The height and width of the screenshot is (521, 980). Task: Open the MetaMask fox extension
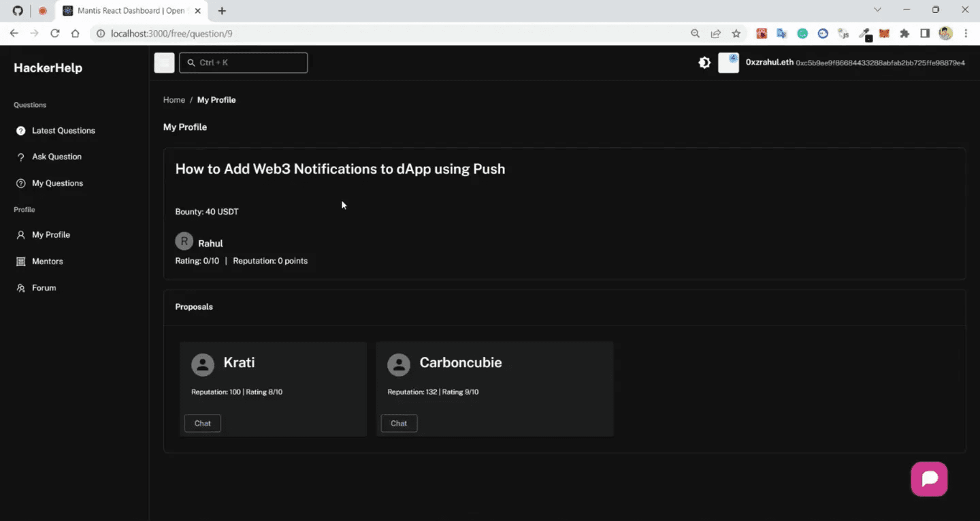pyautogui.click(x=884, y=33)
